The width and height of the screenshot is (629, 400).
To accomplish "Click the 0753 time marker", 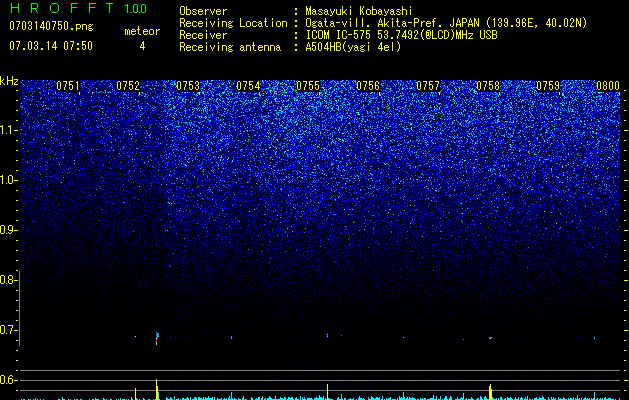I will coord(188,86).
